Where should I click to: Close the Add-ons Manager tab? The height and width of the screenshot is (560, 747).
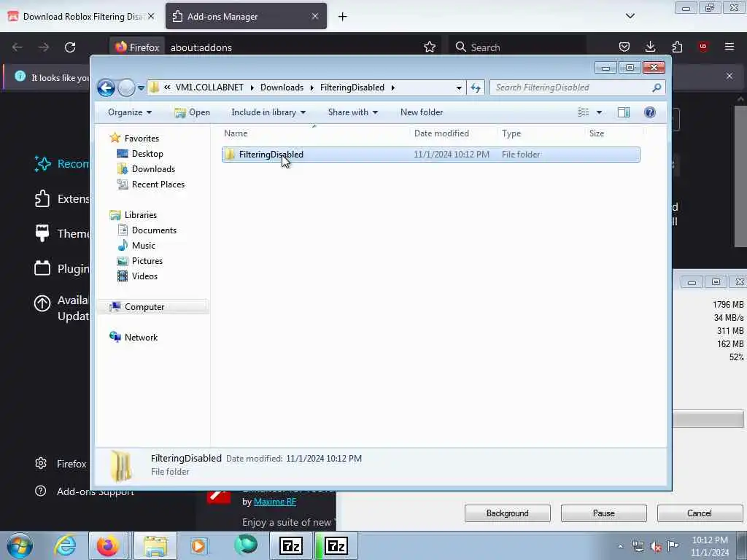pos(315,16)
